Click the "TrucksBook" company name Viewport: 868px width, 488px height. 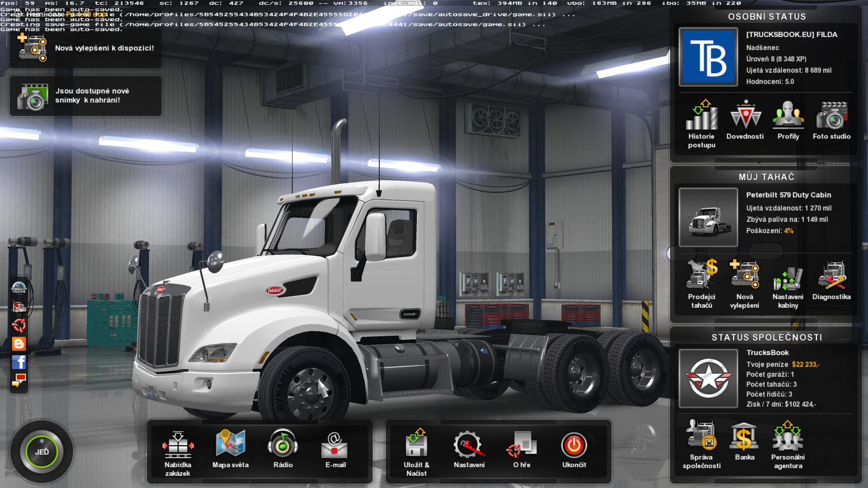767,353
